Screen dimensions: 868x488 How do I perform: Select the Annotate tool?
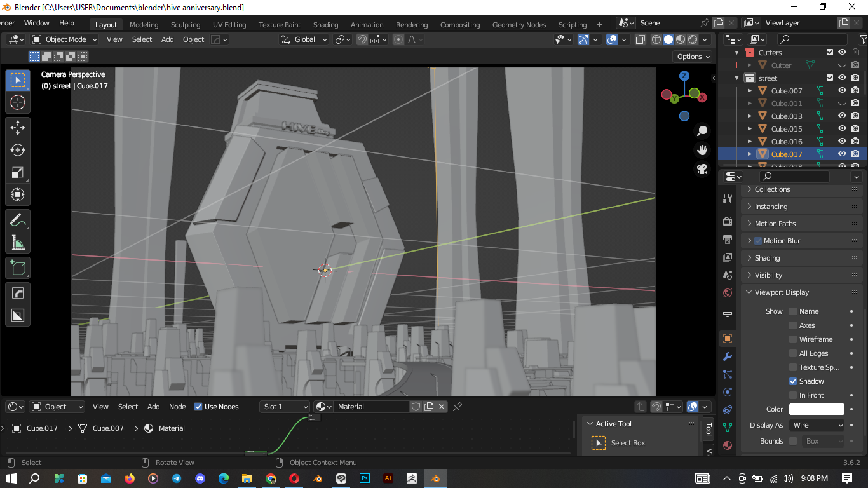(x=18, y=220)
